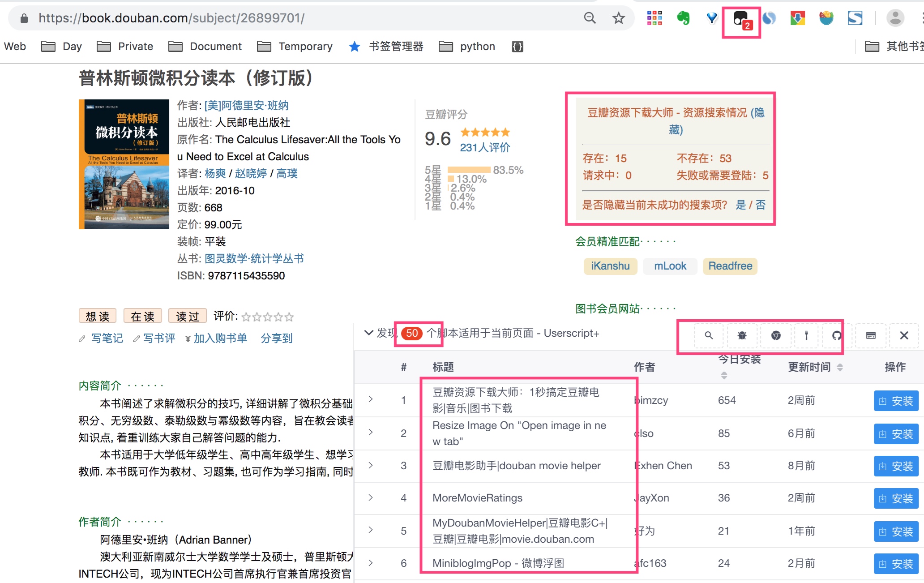Screen dimensions: 924x583
Task: Click the book cover thumbnail
Action: tap(124, 164)
